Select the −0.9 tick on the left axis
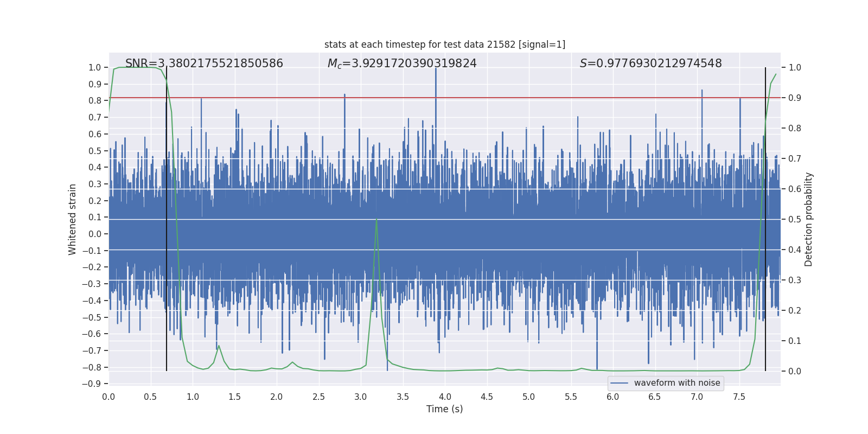The height and width of the screenshot is (434, 868). click(x=94, y=384)
